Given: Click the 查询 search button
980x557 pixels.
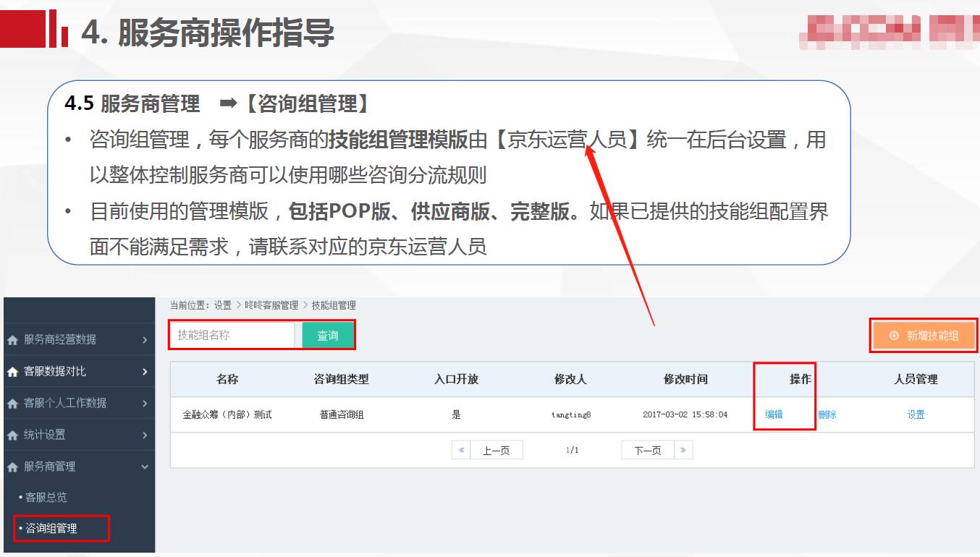Looking at the screenshot, I should click(x=328, y=335).
